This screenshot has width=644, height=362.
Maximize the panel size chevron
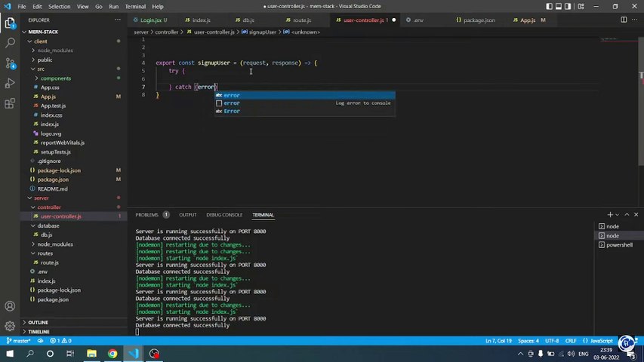[627, 215]
